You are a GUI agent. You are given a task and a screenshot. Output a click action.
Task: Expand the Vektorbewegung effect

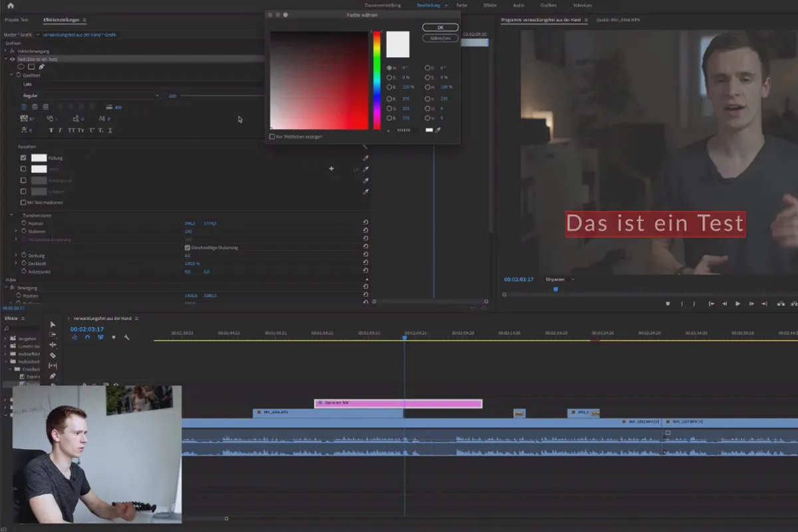6,51
